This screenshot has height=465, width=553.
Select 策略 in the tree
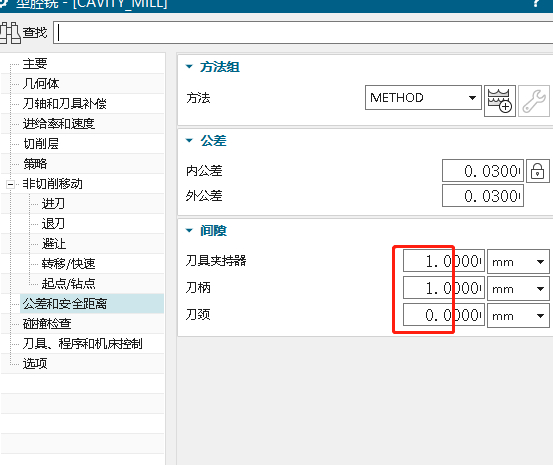pyautogui.click(x=35, y=164)
